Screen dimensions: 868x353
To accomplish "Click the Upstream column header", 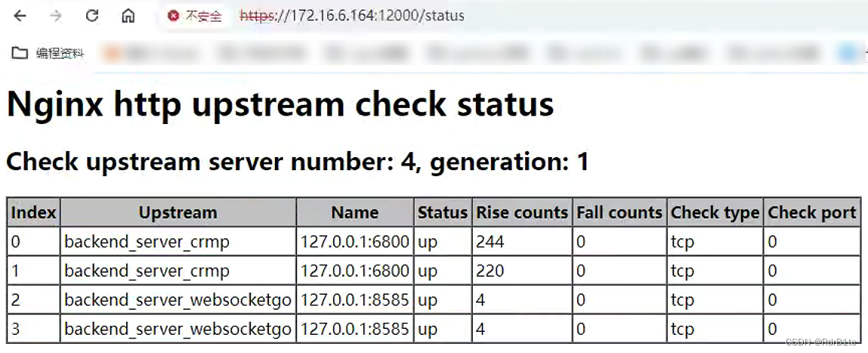I will [x=178, y=212].
